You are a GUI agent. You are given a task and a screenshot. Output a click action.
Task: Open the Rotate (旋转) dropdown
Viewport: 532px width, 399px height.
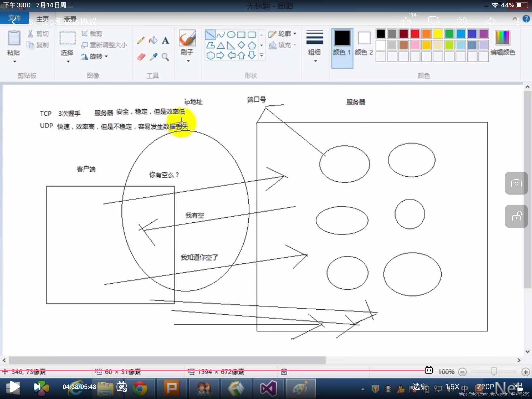95,56
